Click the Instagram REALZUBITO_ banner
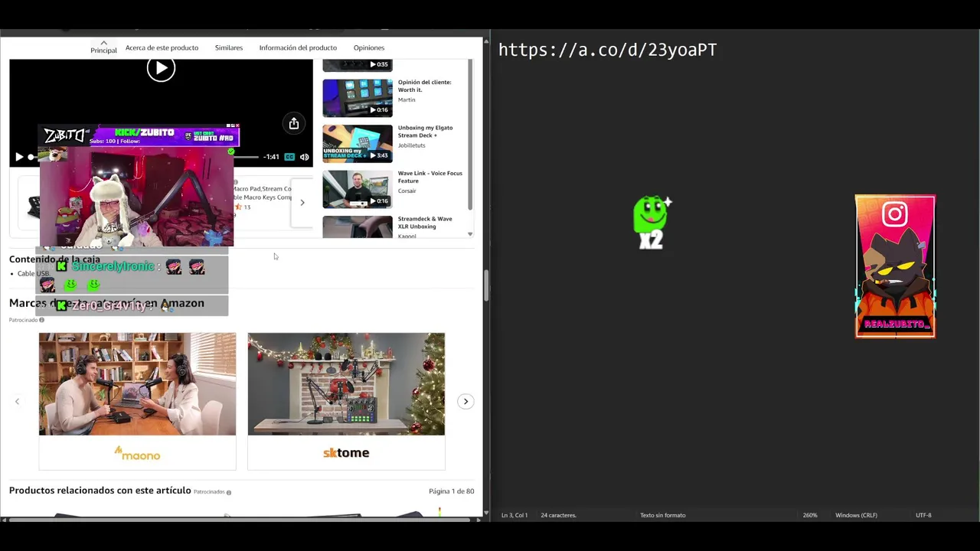 895,266
